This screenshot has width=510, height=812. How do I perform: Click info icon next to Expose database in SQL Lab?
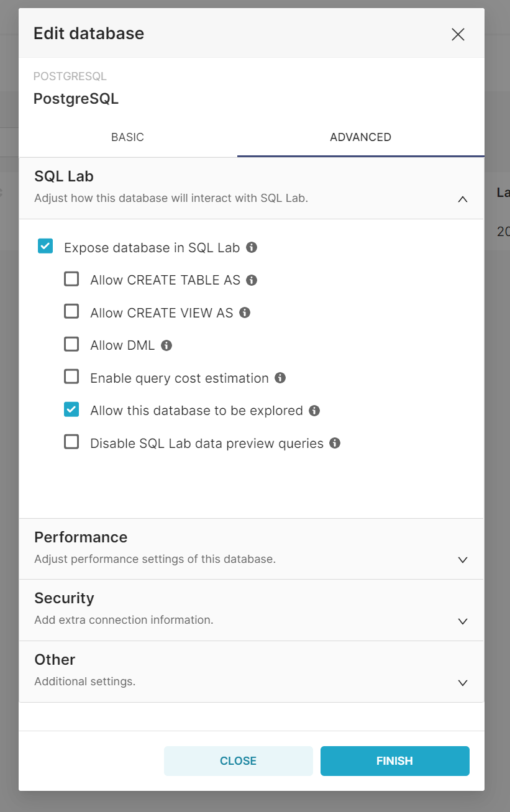click(x=252, y=247)
